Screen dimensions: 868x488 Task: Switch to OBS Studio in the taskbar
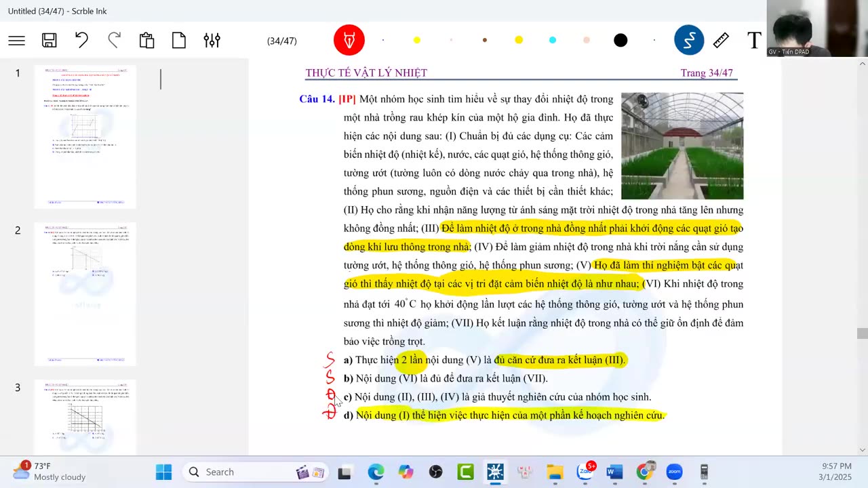pos(435,472)
